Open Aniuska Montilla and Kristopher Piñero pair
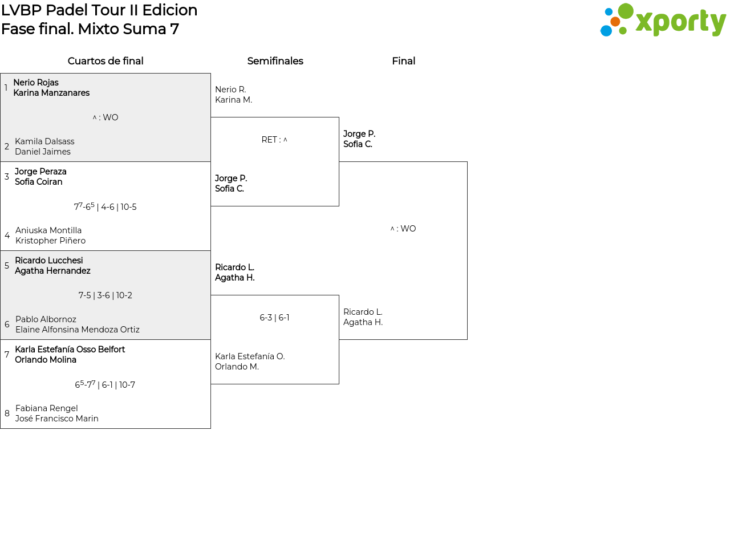The height and width of the screenshot is (560, 730). click(50, 236)
